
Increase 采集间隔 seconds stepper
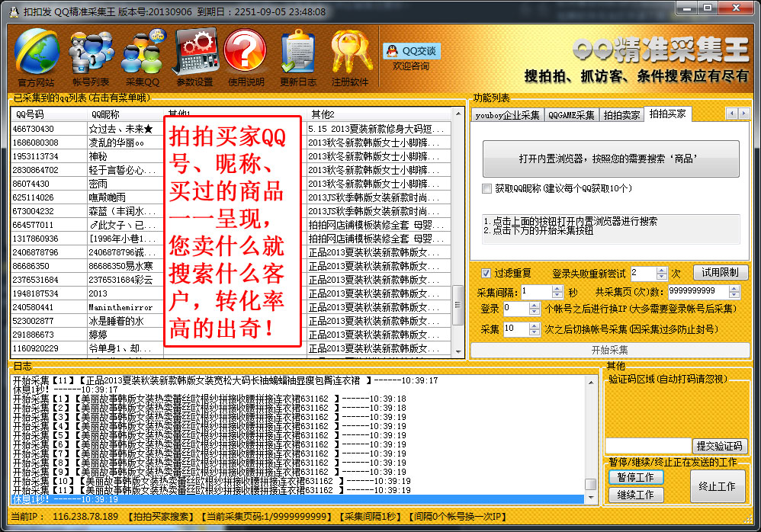point(557,289)
